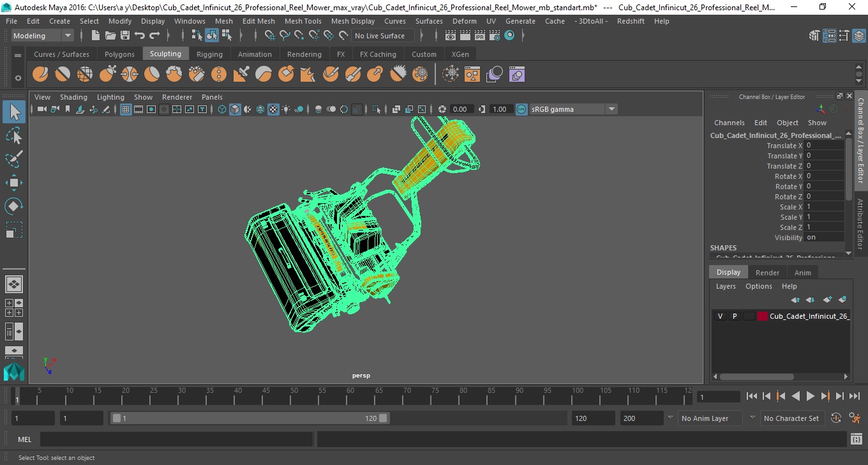Save the scene with the floppy disk icon
Image resolution: width=868 pixels, height=465 pixels.
[125, 36]
